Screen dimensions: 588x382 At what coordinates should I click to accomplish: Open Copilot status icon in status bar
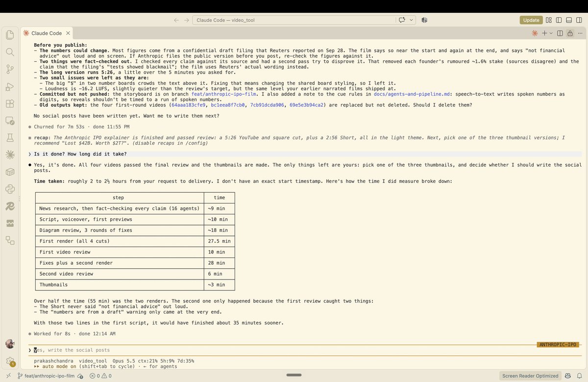coord(567,376)
